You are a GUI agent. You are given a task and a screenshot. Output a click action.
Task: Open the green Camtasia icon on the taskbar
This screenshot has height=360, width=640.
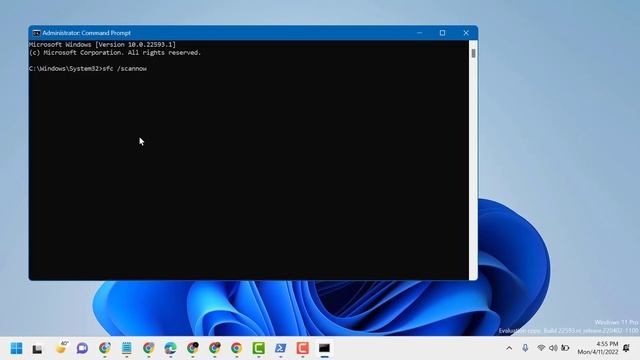tap(258, 348)
